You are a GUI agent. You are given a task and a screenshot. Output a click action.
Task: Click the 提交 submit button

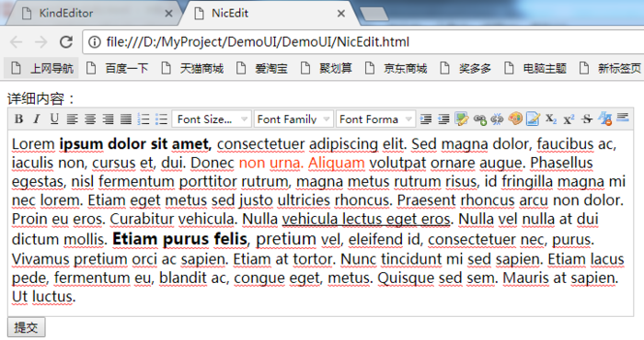(x=27, y=327)
